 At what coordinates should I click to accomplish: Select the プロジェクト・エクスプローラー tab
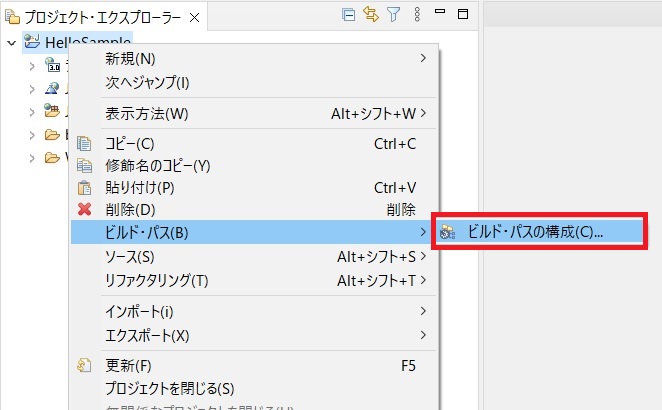click(95, 17)
